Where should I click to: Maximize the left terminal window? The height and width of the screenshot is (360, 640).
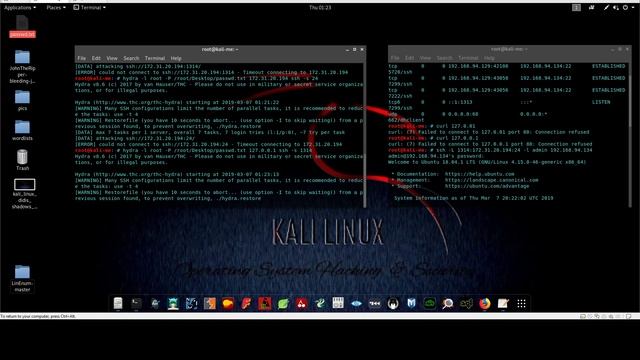354,49
